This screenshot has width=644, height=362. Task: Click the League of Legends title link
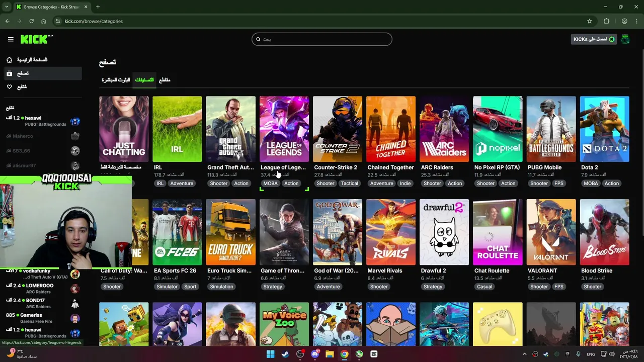coord(283,167)
